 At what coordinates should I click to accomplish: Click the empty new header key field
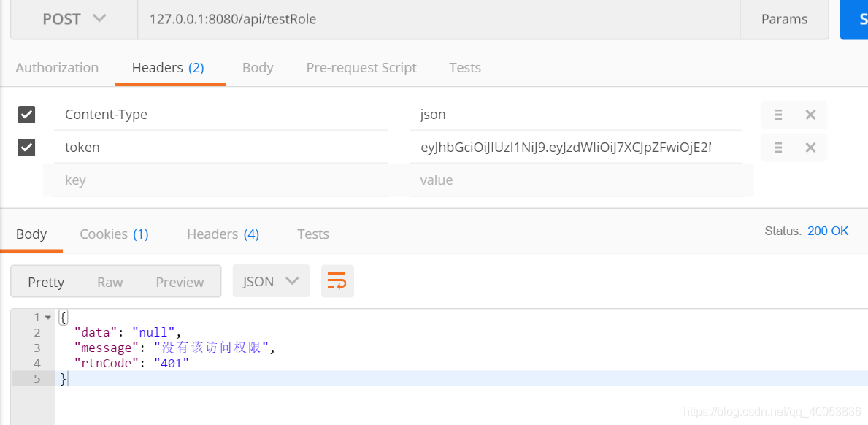tap(221, 180)
